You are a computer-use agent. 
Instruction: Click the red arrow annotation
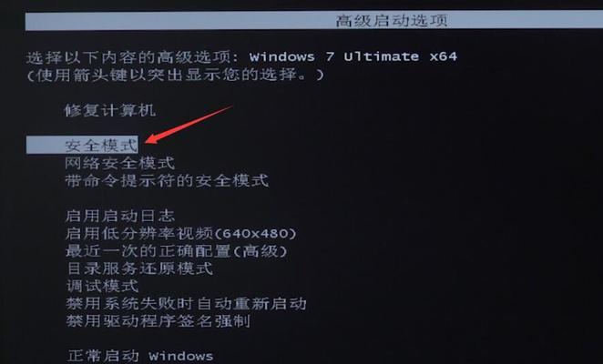[189, 125]
